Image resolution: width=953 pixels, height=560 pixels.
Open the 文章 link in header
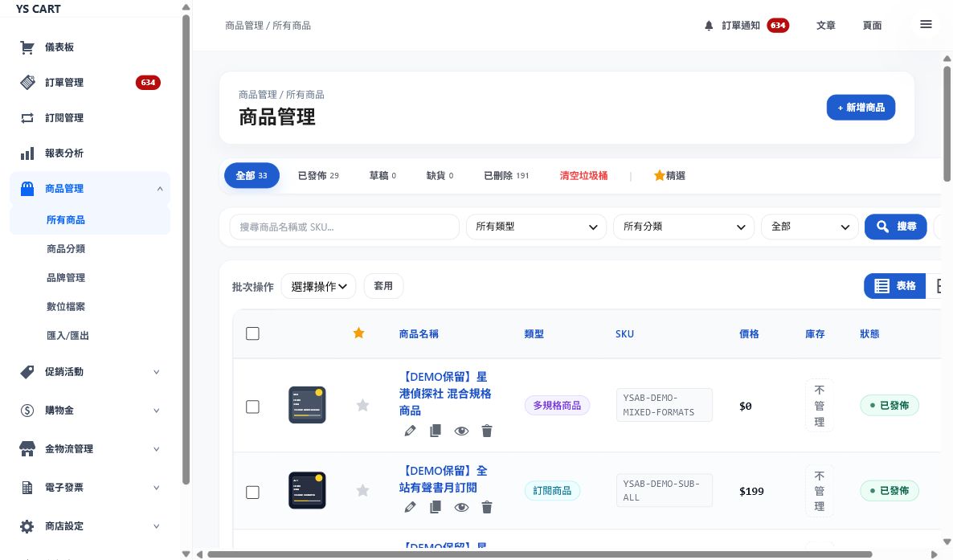pos(825,26)
